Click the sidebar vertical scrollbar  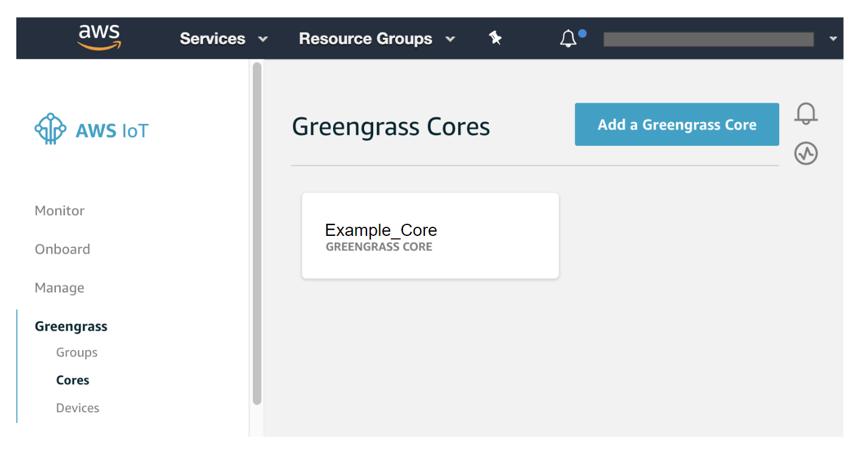click(x=257, y=233)
